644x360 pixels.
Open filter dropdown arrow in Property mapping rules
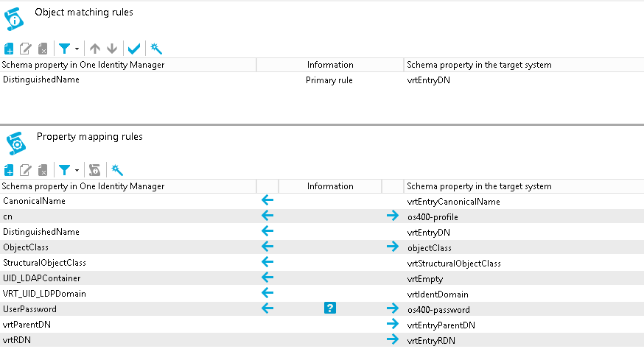pos(77,171)
